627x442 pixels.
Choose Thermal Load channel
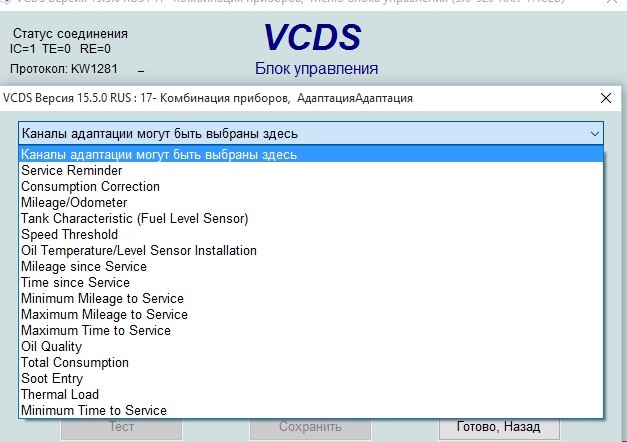pos(311,394)
